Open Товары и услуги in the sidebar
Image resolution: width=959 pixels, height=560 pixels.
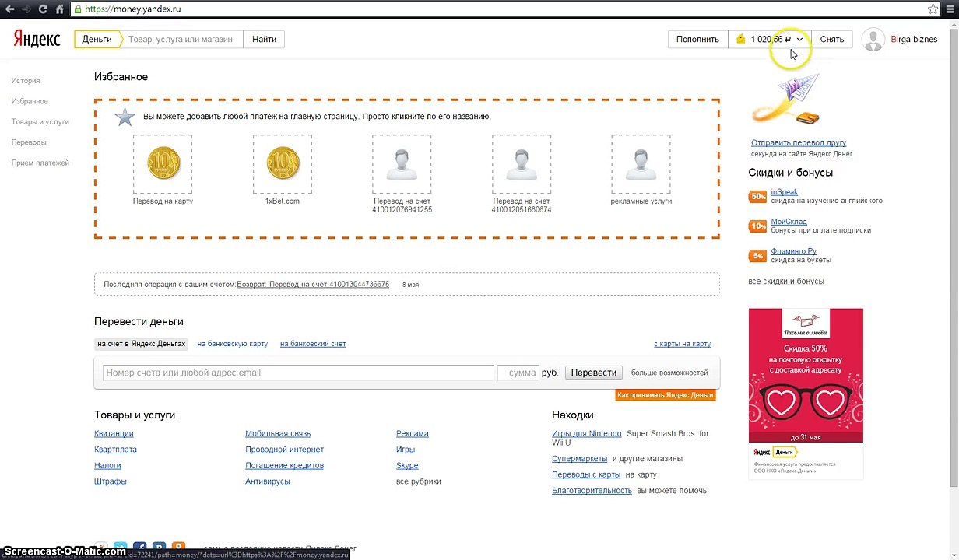point(40,122)
